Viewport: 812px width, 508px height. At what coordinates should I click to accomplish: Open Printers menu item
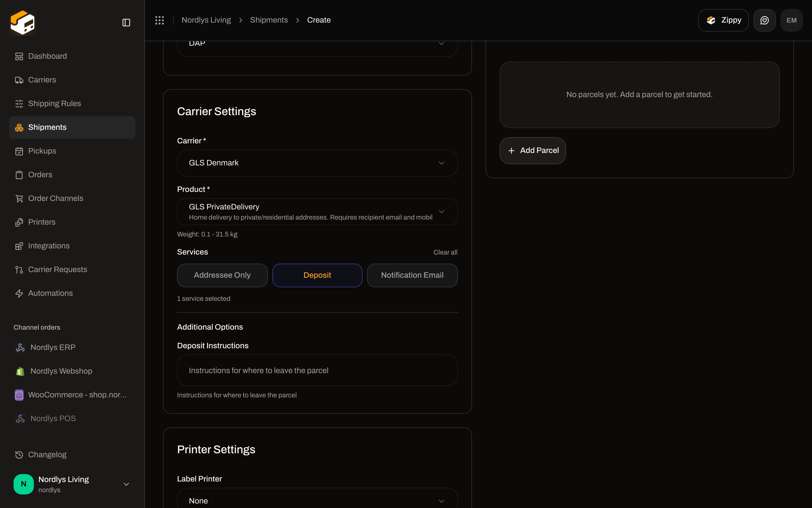(72, 222)
